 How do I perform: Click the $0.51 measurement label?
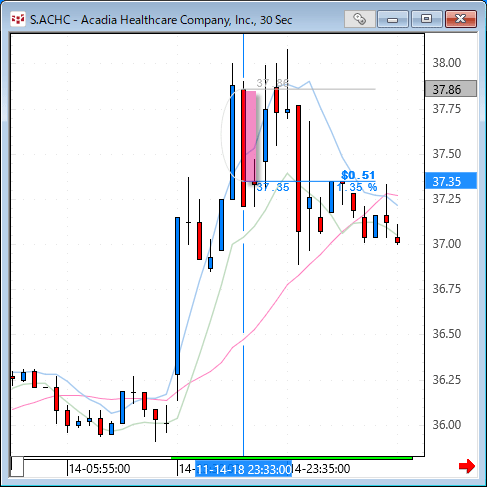(358, 175)
